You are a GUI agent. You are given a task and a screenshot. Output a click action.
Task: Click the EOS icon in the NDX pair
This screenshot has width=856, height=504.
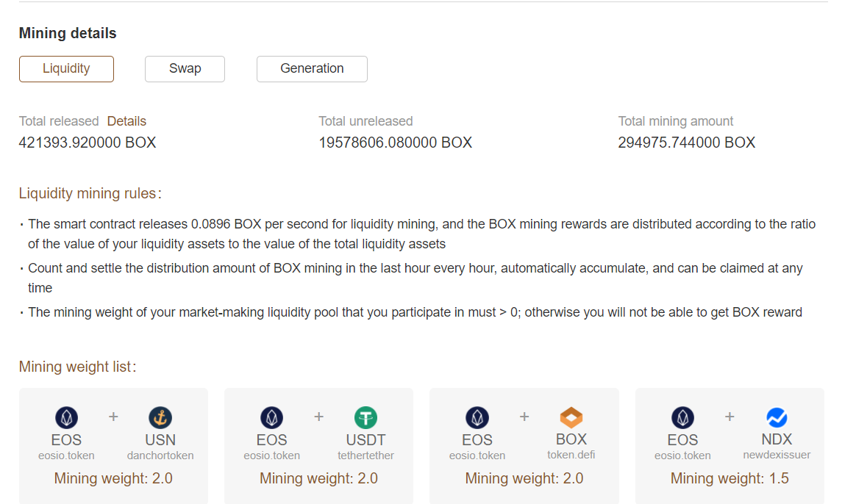[x=682, y=418]
